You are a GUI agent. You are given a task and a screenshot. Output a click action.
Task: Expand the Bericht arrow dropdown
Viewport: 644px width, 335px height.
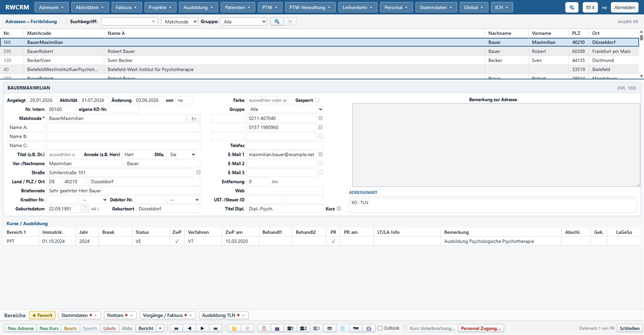pyautogui.click(x=160, y=329)
